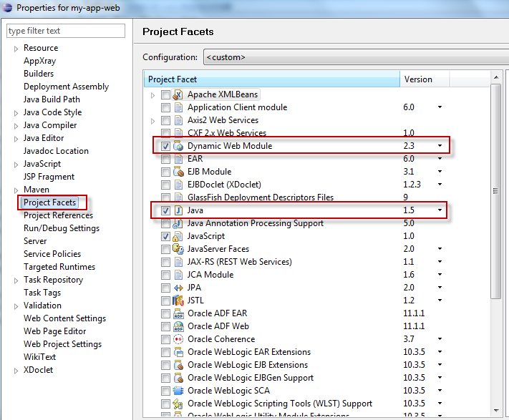Click the JCA Module document icon
Viewport: 509px width, 420px height.
[178, 275]
